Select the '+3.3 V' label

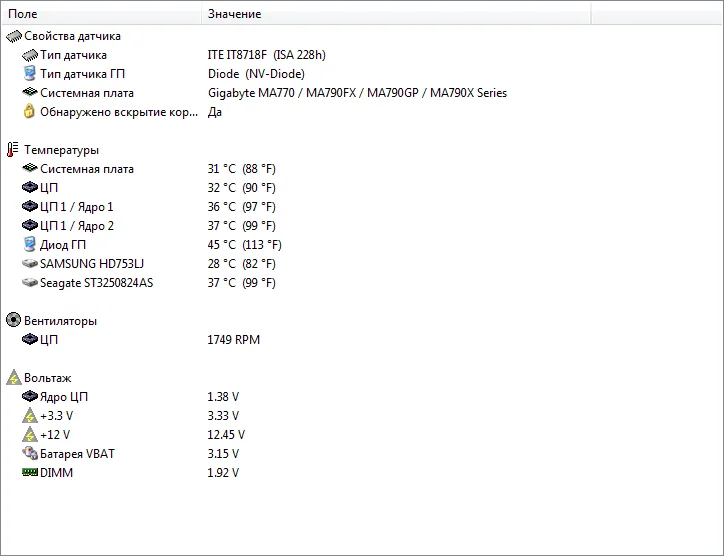point(56,416)
